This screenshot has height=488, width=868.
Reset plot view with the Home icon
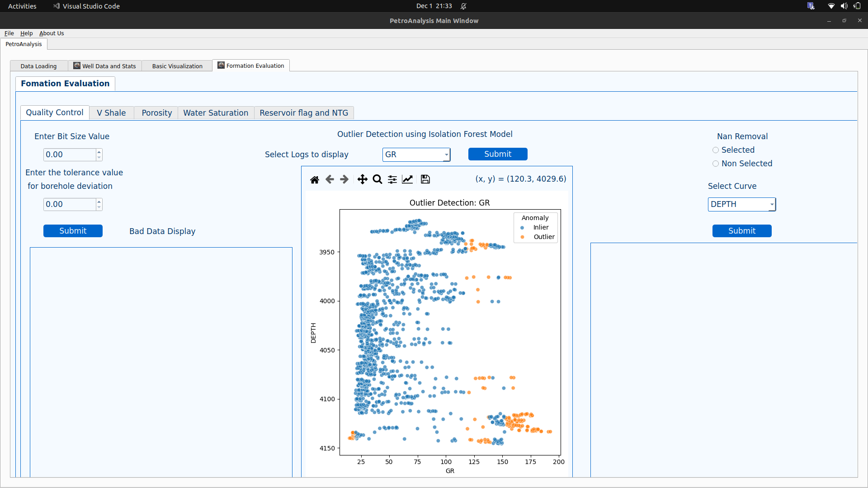pyautogui.click(x=315, y=179)
